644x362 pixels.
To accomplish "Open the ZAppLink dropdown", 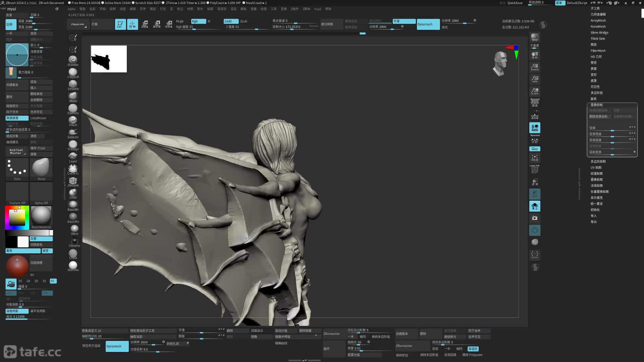I will pos(78,24).
